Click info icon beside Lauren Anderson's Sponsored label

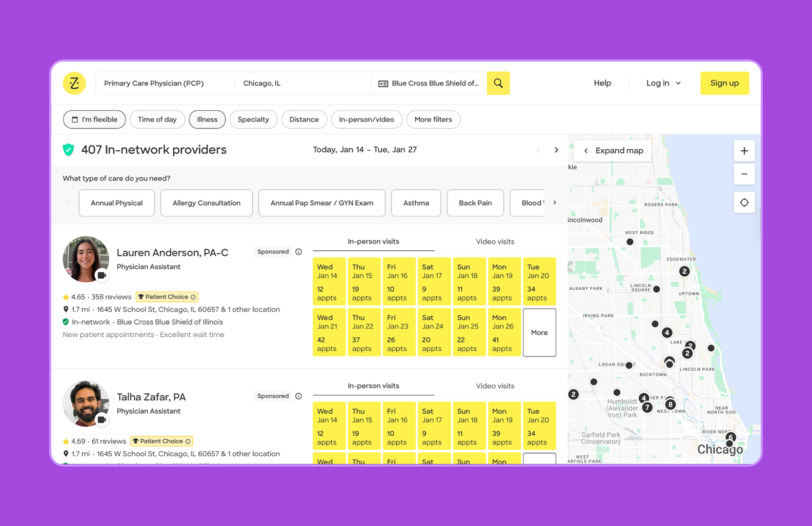(x=299, y=252)
